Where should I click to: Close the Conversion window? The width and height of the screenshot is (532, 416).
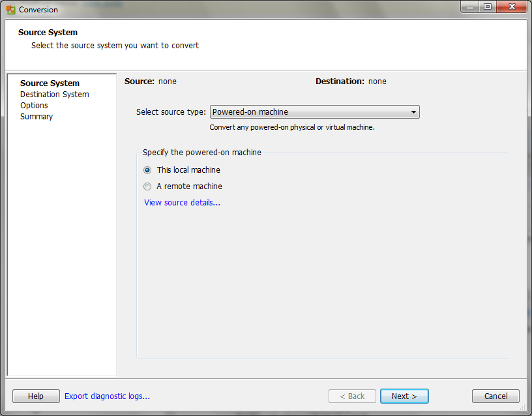(512, 7)
